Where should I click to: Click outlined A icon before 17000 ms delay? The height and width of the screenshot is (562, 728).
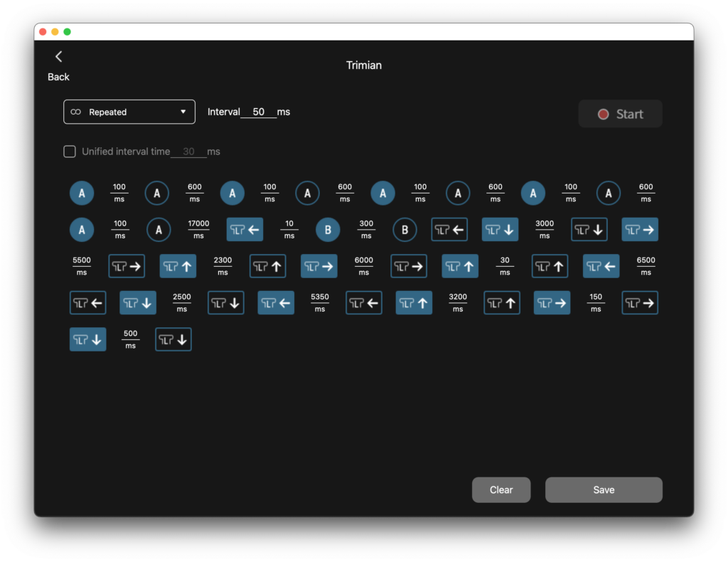click(159, 230)
